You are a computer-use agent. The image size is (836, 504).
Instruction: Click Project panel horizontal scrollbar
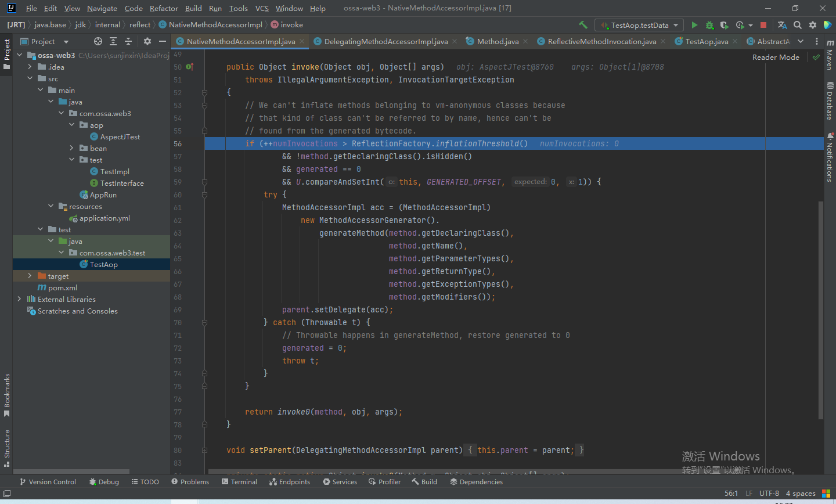pos(71,471)
